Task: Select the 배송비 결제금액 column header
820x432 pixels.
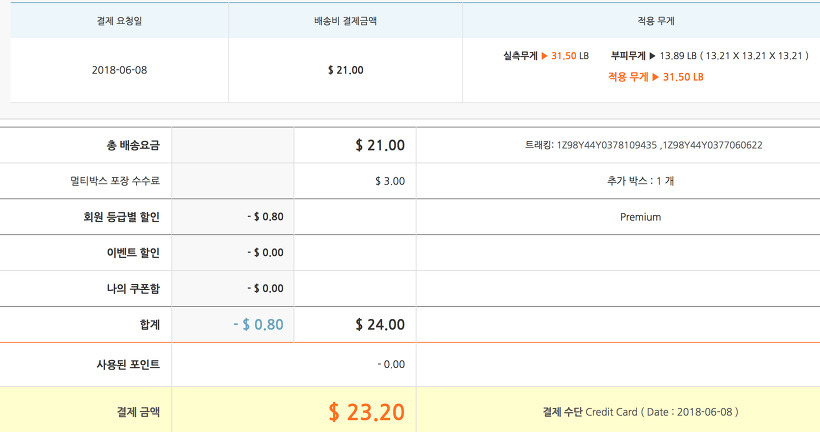Action: 345,20
